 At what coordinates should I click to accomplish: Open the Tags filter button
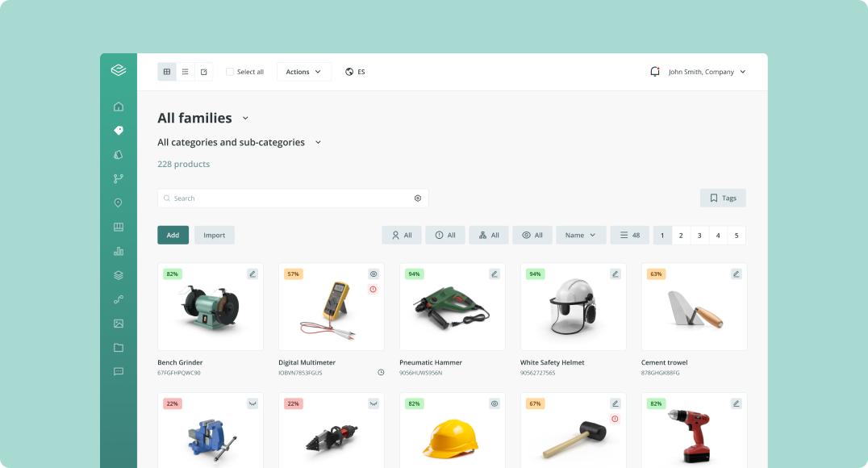(x=722, y=198)
